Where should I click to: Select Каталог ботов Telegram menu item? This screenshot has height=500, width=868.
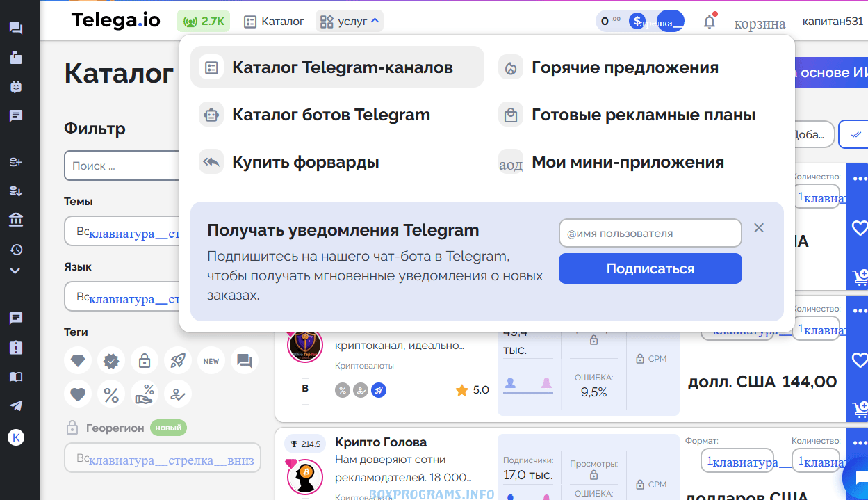coord(331,115)
